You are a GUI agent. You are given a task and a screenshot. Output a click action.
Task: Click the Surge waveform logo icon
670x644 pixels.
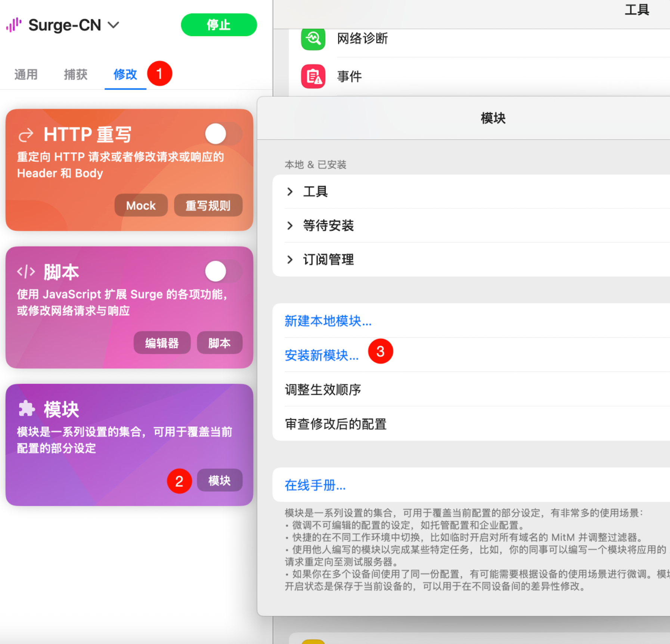[14, 25]
